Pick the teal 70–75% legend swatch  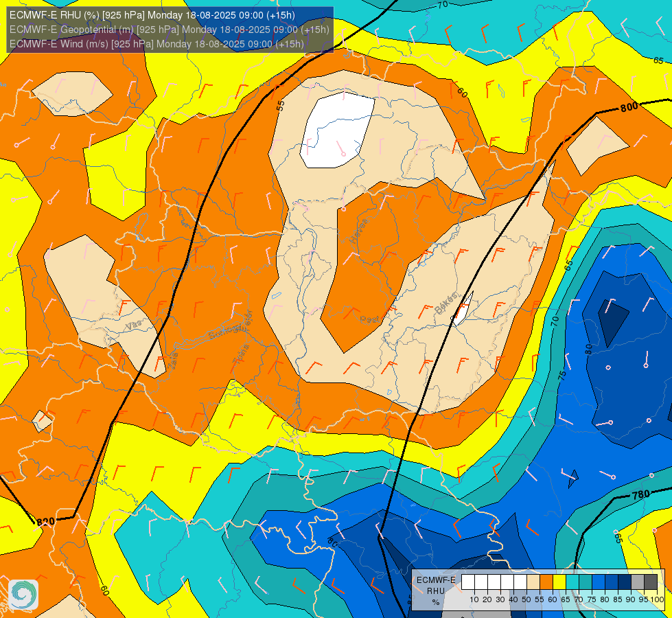coord(586,582)
